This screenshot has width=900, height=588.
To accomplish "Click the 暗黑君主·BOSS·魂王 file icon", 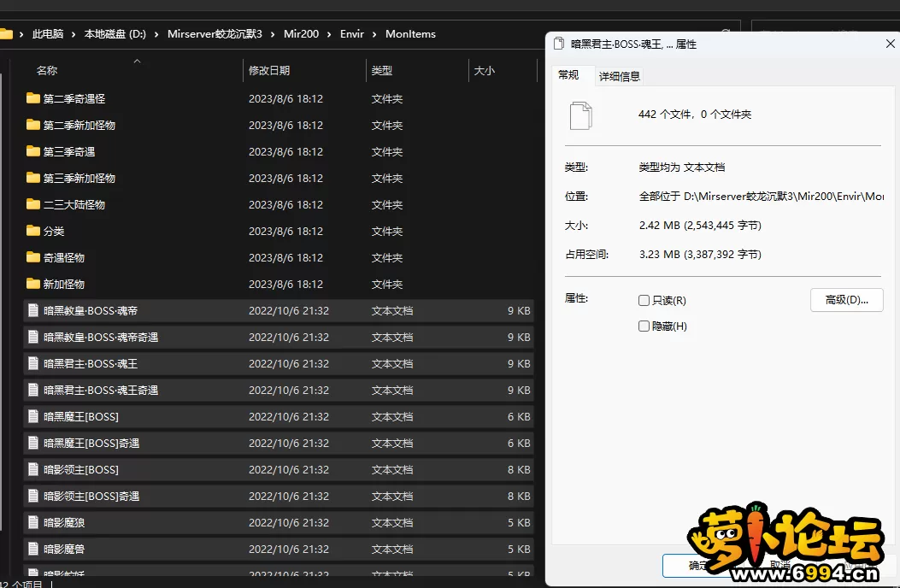I will click(x=33, y=363).
